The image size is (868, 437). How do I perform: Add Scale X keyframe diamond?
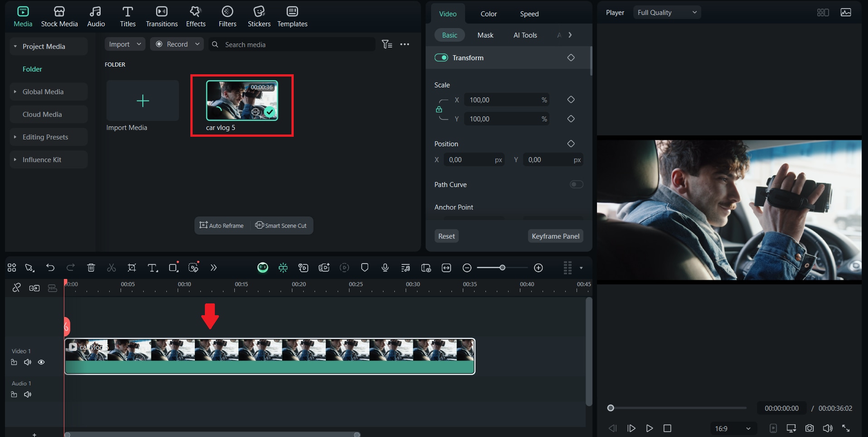[571, 100]
